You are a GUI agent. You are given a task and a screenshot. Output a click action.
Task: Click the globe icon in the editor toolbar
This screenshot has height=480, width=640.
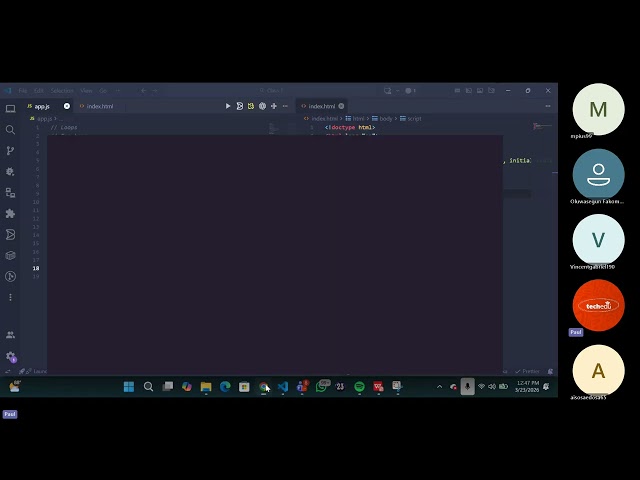coord(262,106)
